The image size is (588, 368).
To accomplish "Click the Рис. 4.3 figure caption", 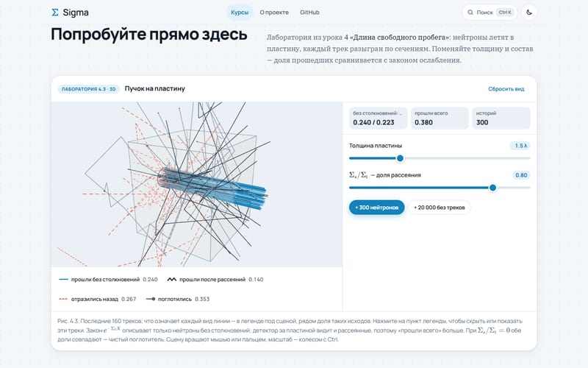I will click(290, 330).
